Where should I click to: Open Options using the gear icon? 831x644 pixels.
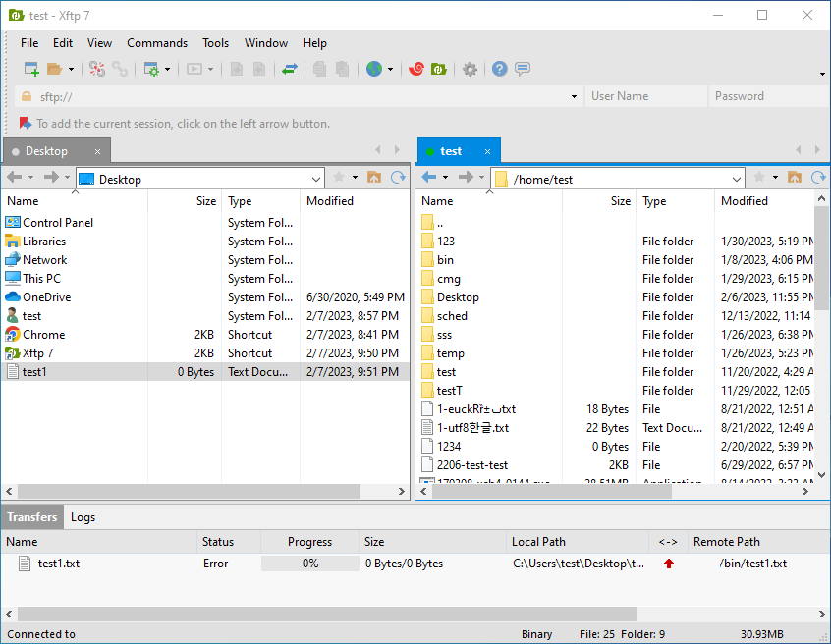point(470,69)
